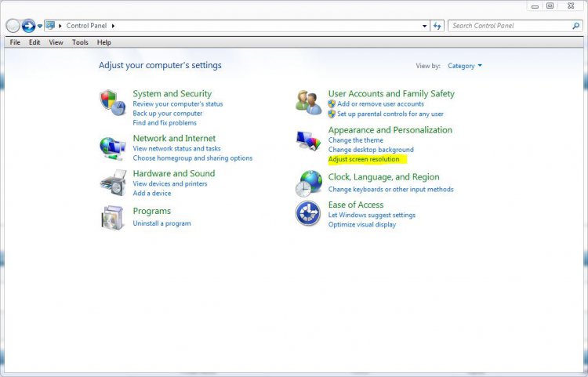Open Appearance and Personalization heading
The image size is (588, 377).
(x=390, y=130)
